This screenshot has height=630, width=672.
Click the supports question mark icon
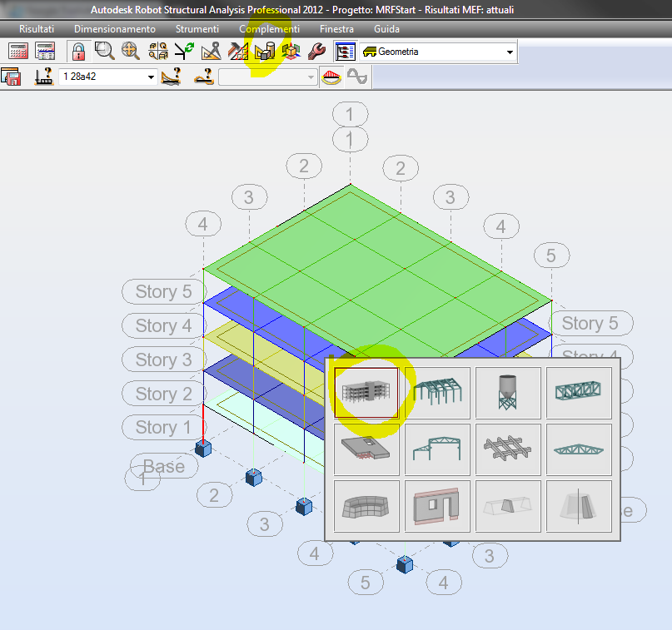click(x=43, y=77)
